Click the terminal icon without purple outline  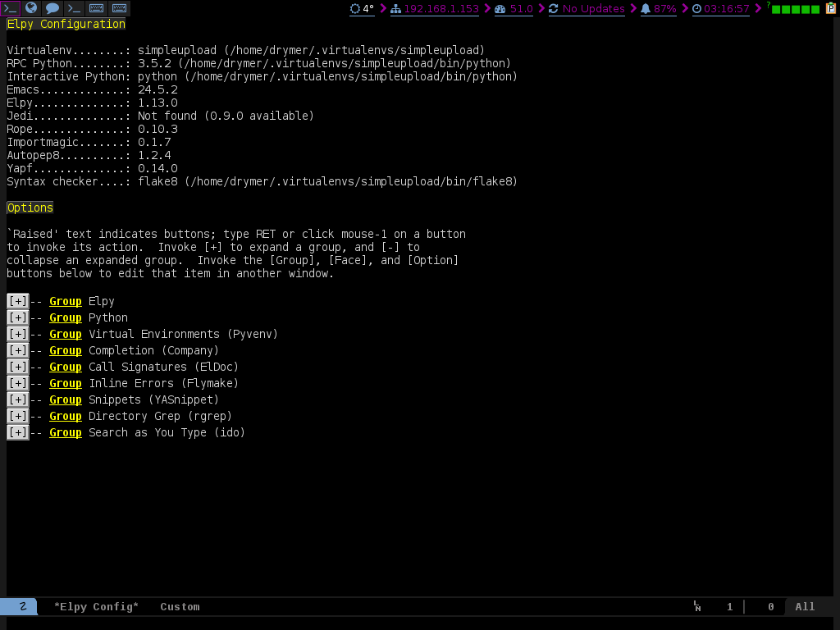75,8
